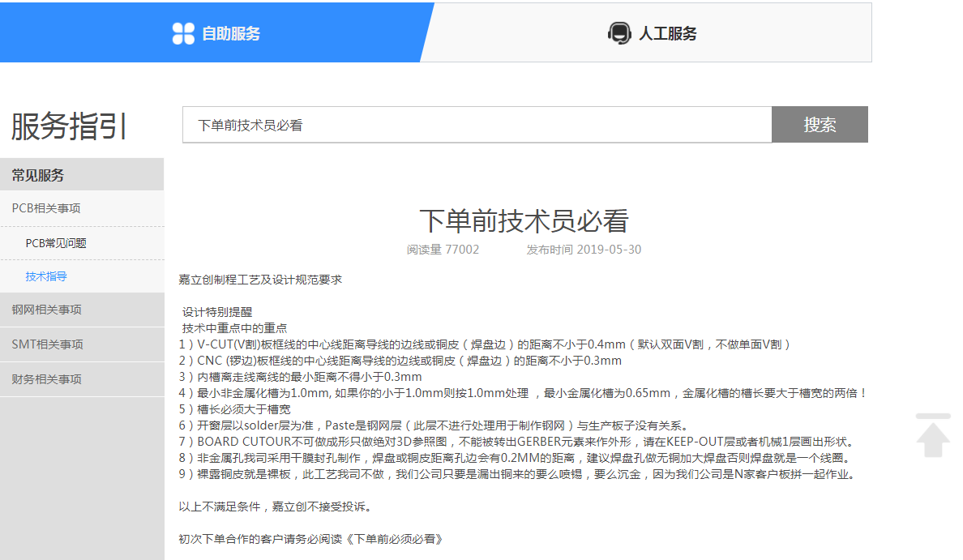Viewport: 963px width, 560px height.
Task: Click the article title 下单前技术员必看
Action: pyautogui.click(x=524, y=220)
